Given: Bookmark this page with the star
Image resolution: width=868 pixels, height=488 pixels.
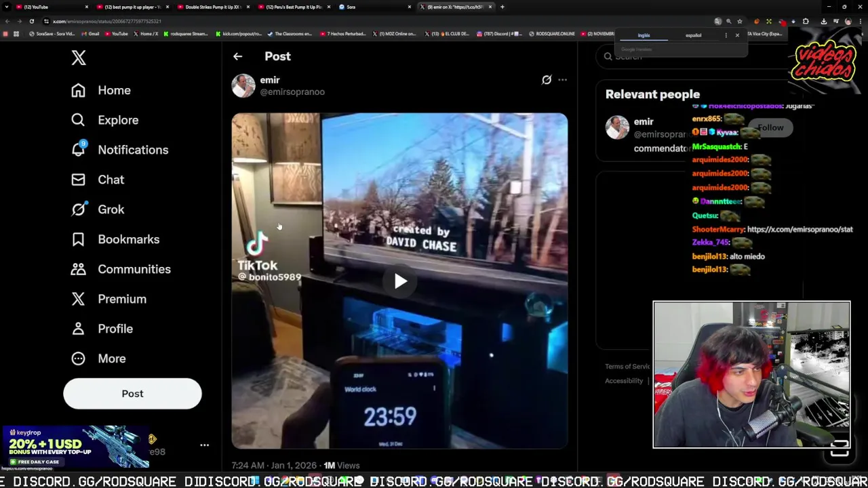Looking at the screenshot, I should (x=740, y=22).
